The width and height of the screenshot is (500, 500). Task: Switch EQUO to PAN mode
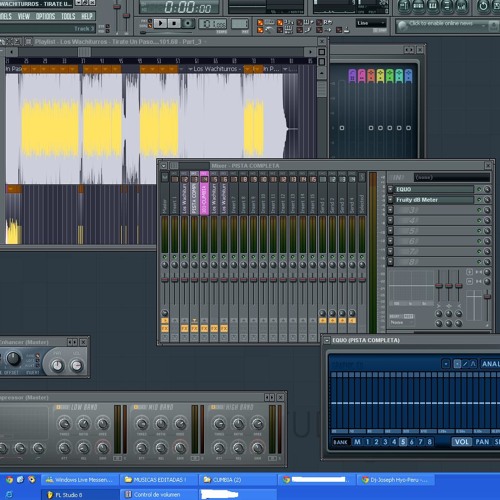(482, 442)
